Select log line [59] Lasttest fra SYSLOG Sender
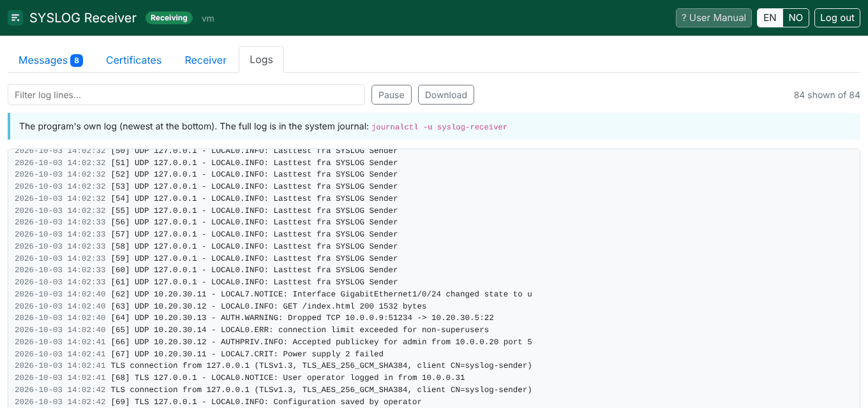Viewport: 868px width, 408px height. coord(206,258)
